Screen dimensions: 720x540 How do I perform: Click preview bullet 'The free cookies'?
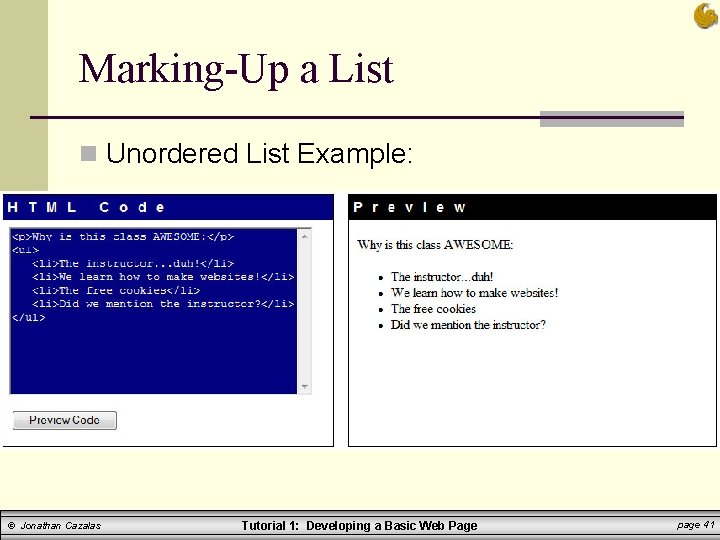point(433,309)
